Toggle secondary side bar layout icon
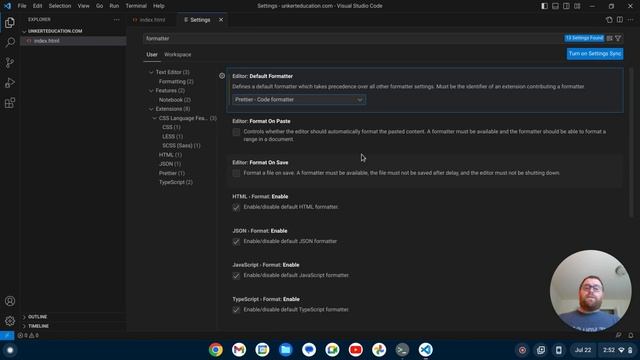 point(566,6)
